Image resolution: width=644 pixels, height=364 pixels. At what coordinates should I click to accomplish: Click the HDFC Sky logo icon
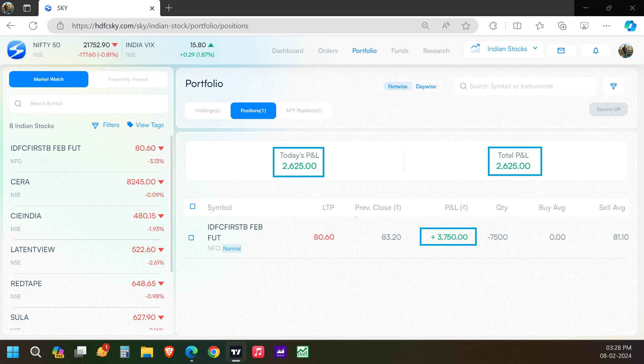(16, 50)
